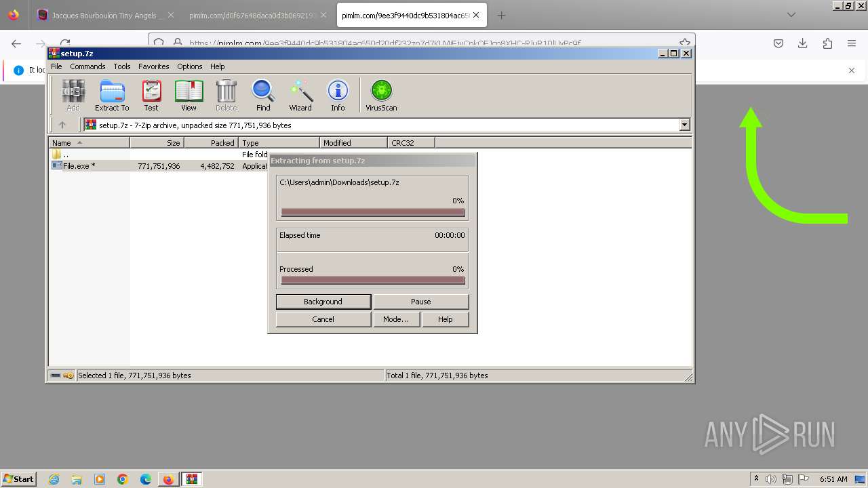Open the Mode... settings

point(396,319)
